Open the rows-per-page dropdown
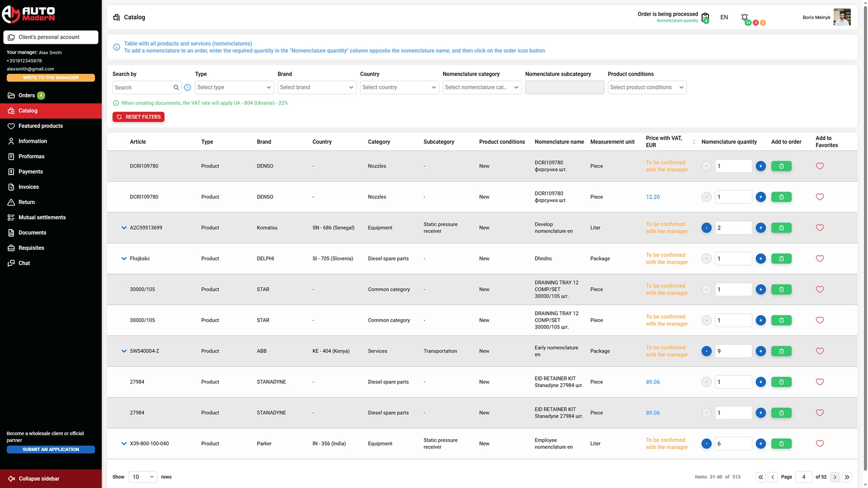Image resolution: width=868 pixels, height=488 pixels. click(x=142, y=477)
